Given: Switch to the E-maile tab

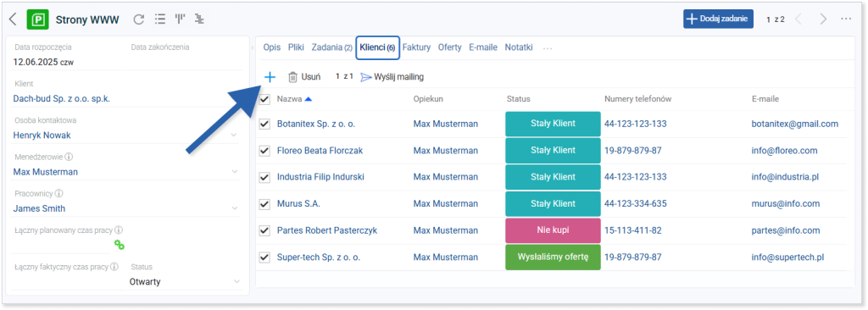Looking at the screenshot, I should point(482,47).
